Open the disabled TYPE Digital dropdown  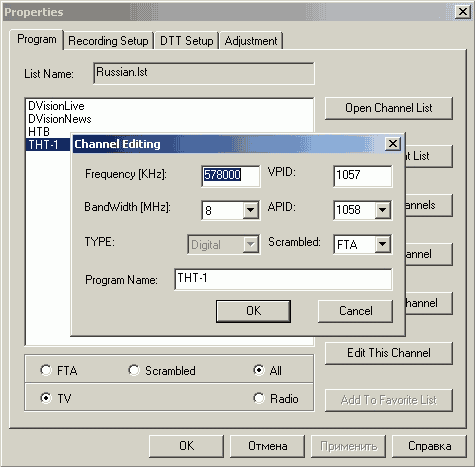coord(250,245)
